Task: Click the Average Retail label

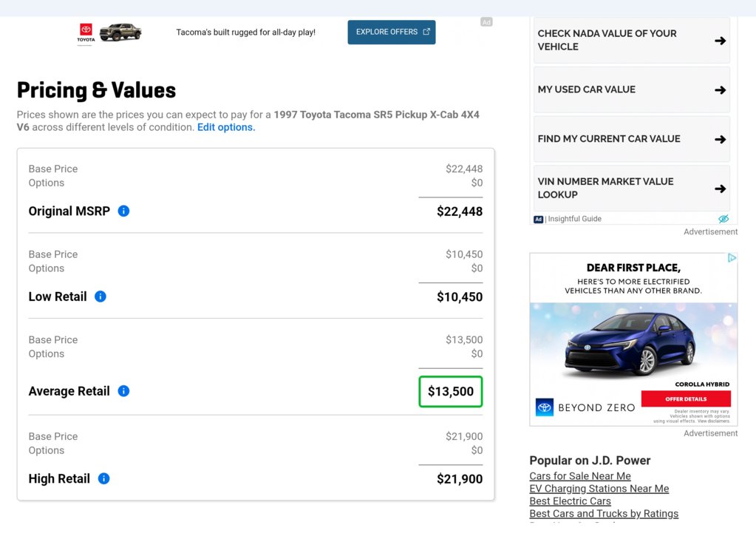Action: pyautogui.click(x=69, y=391)
